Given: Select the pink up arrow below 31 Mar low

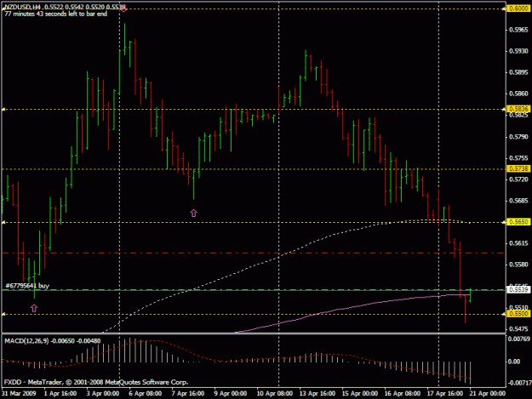Looking at the screenshot, I should tap(34, 308).
